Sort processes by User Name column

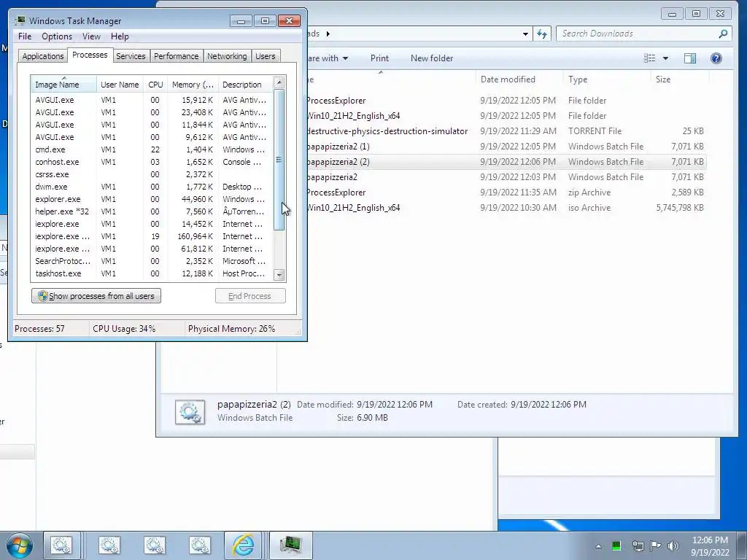click(120, 85)
